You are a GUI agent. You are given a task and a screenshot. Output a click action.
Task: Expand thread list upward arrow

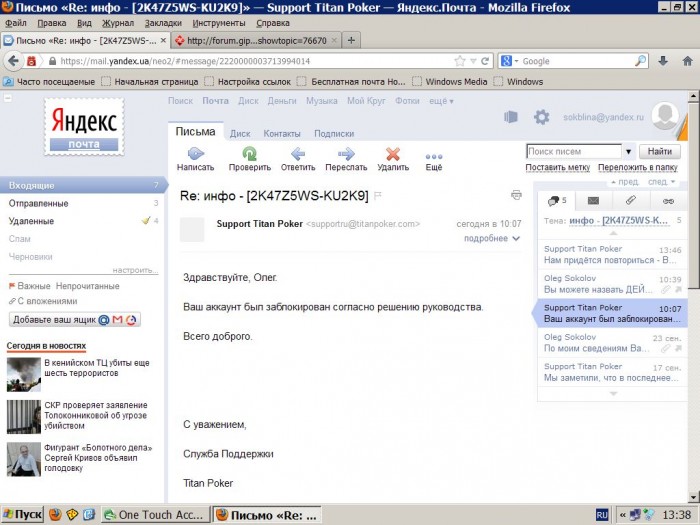click(613, 233)
